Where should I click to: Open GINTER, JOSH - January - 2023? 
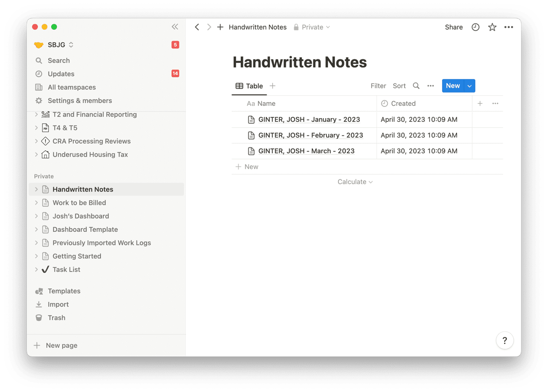tap(309, 120)
